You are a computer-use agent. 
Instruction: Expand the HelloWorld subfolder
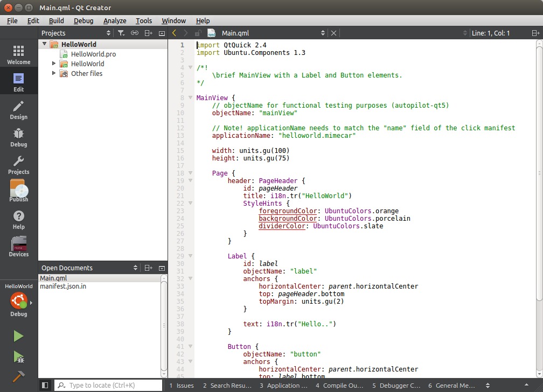54,64
